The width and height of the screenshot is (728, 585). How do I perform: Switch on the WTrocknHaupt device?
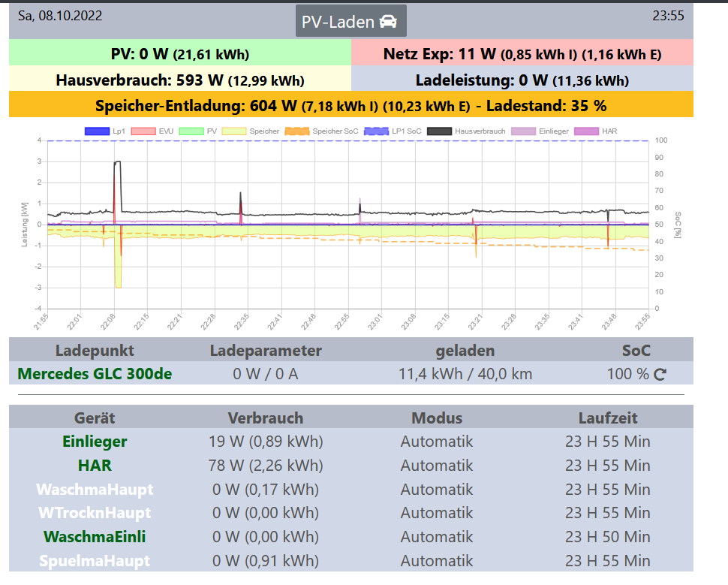point(95,514)
